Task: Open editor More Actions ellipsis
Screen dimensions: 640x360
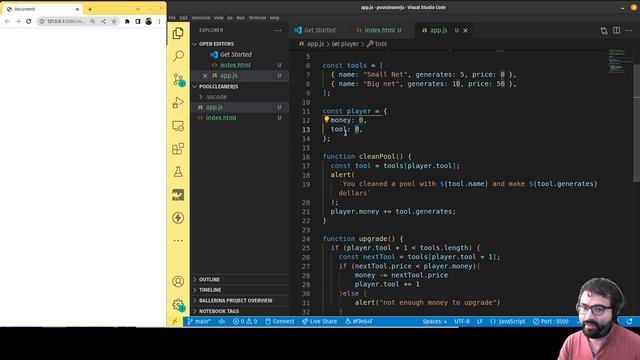Action: pyautogui.click(x=629, y=31)
